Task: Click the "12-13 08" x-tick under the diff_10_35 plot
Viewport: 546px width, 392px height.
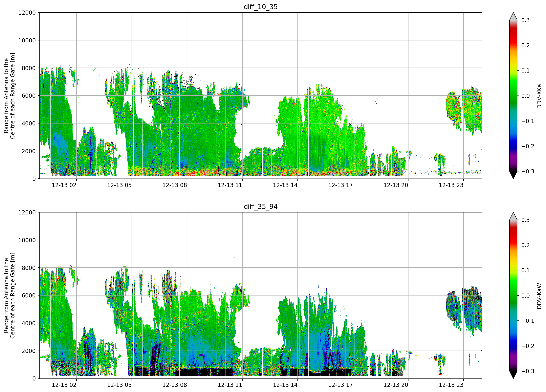Action: (175, 185)
